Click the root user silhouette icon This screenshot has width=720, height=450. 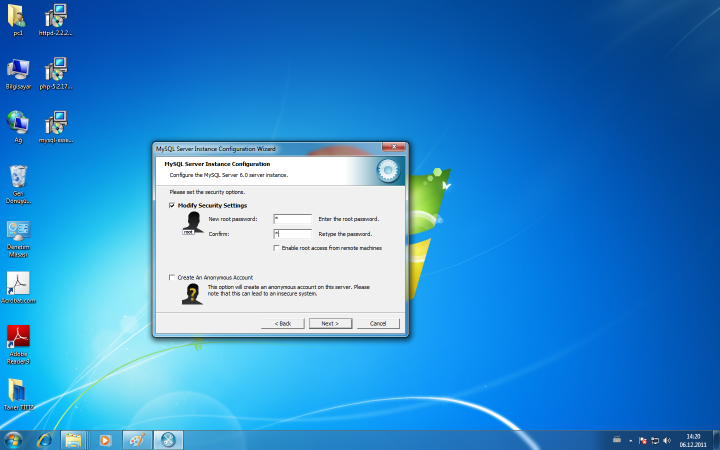pyautogui.click(x=193, y=224)
